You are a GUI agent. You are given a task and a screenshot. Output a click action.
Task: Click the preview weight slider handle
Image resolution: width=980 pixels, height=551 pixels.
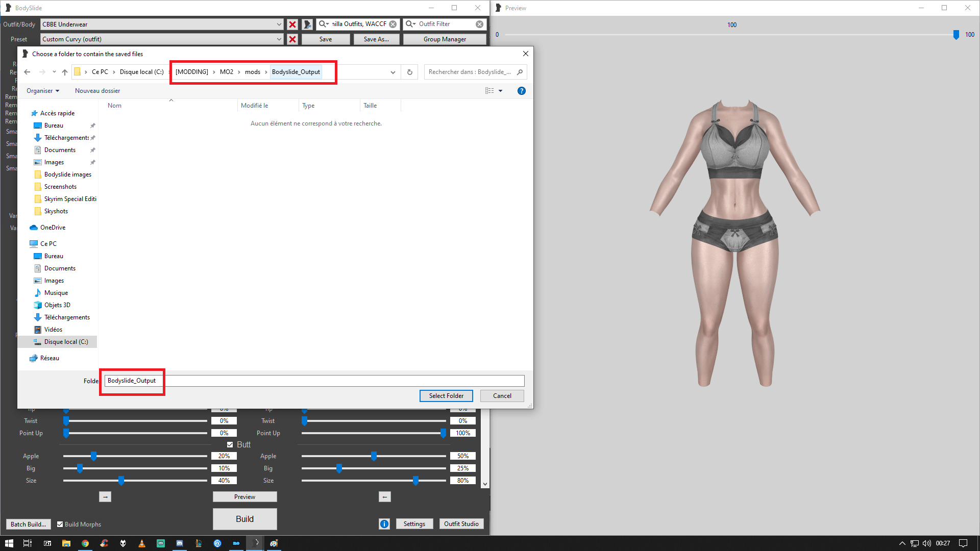coord(956,35)
